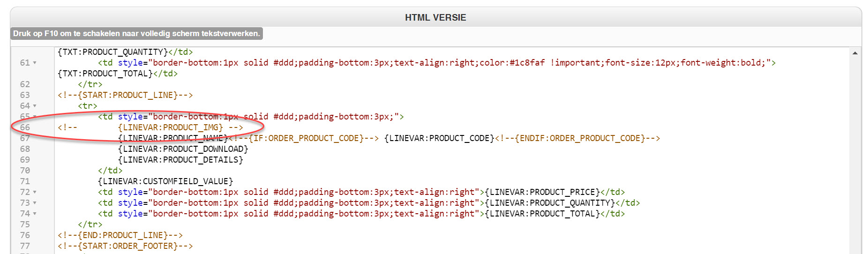Click on {LINEVAR:PRODUCT_DOWNLOAD} code line
868x254 pixels.
183,149
